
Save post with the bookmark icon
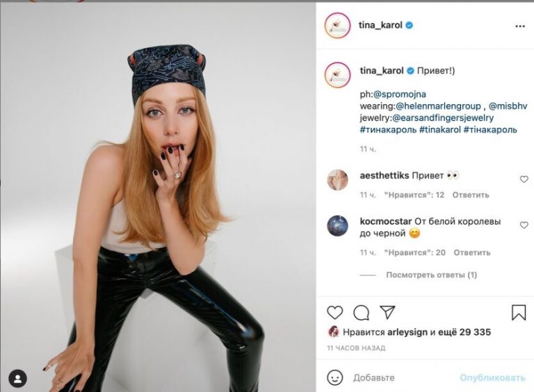pos(519,313)
